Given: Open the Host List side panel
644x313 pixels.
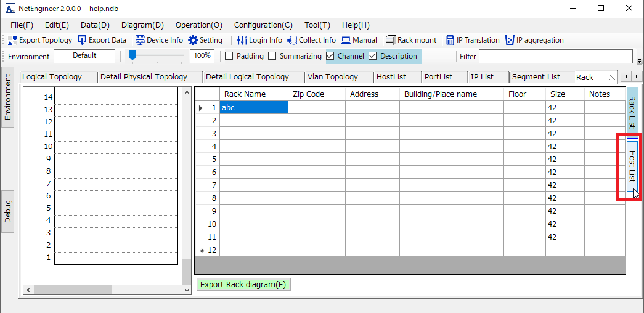Looking at the screenshot, I should pos(632,166).
